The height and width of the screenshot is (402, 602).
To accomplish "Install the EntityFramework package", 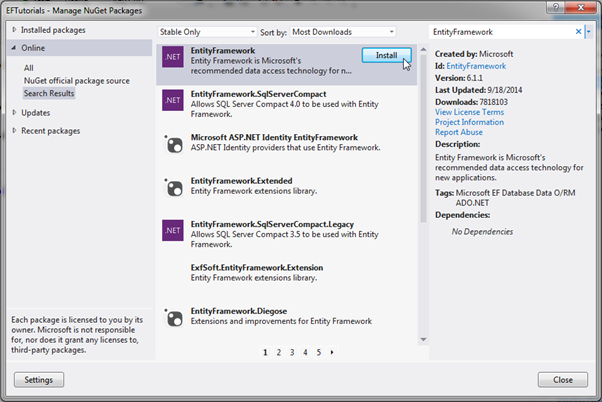I will (386, 55).
